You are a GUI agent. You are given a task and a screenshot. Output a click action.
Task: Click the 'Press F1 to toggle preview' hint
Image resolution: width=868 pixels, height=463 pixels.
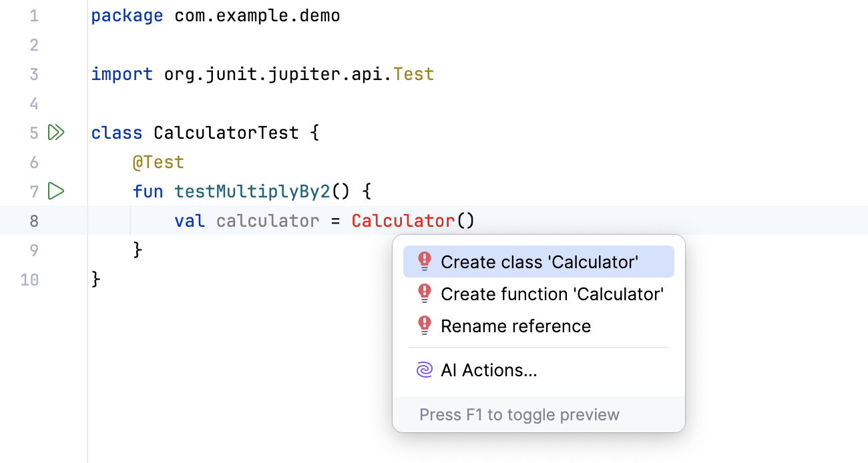[x=519, y=415]
